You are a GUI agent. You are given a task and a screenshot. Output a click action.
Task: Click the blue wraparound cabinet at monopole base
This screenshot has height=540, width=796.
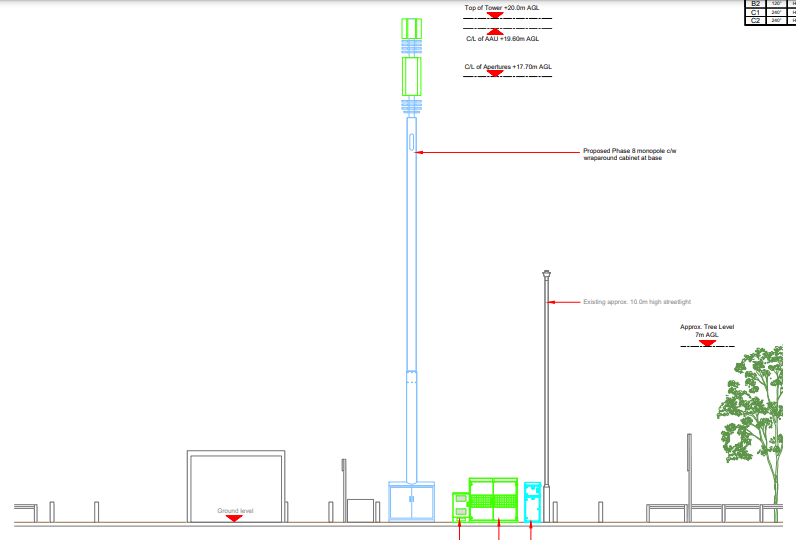point(411,502)
